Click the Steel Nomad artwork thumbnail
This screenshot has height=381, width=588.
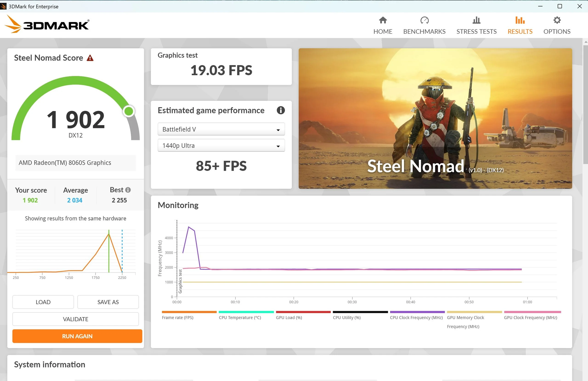[x=435, y=118]
